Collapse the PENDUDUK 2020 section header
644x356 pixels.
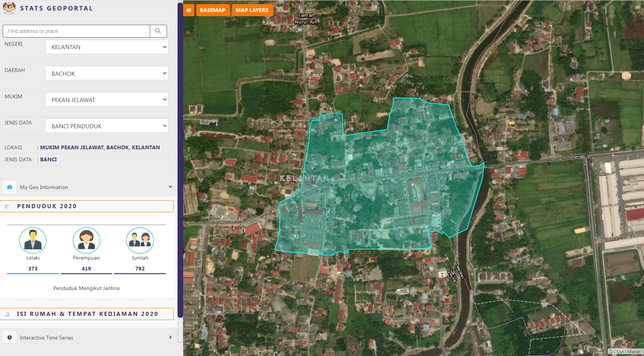coord(87,206)
